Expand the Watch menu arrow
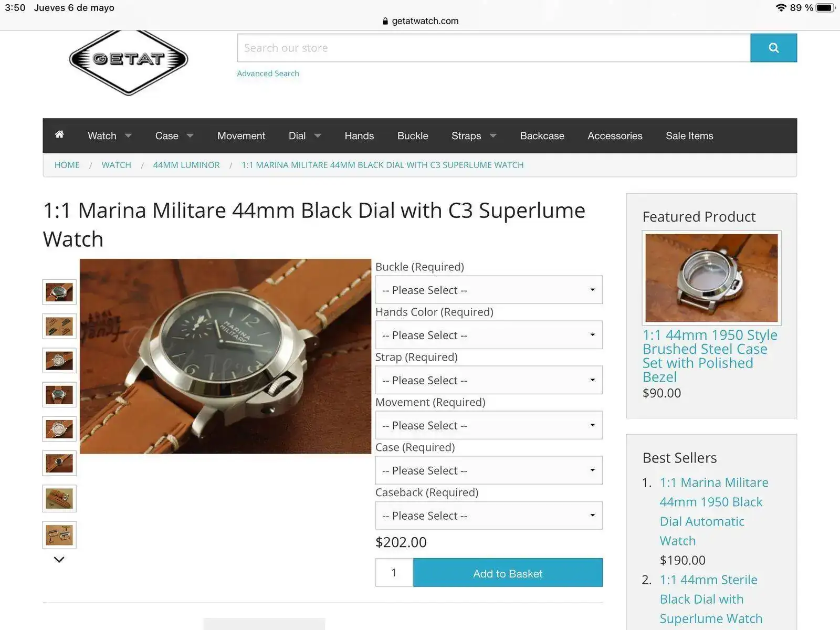This screenshot has width=840, height=630. pos(128,135)
